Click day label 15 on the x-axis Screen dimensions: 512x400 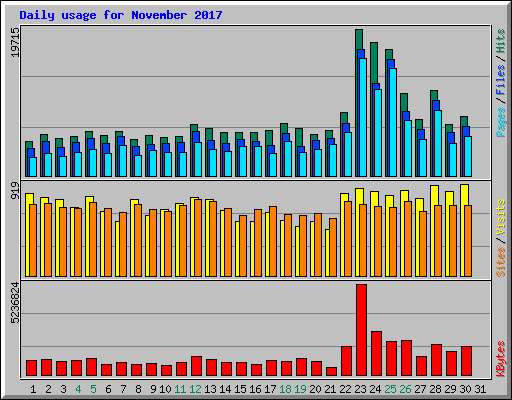240,389
